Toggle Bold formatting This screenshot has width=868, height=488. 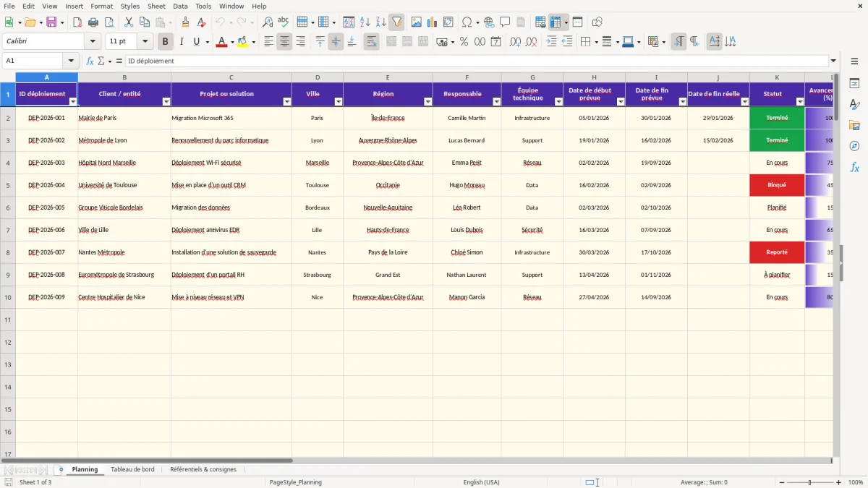click(166, 42)
